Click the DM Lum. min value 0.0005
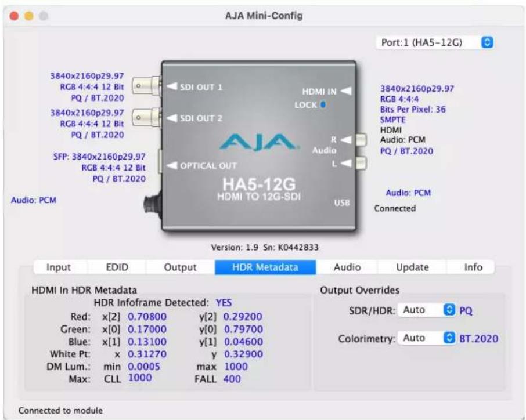The height and width of the screenshot is (420, 526). point(144,367)
